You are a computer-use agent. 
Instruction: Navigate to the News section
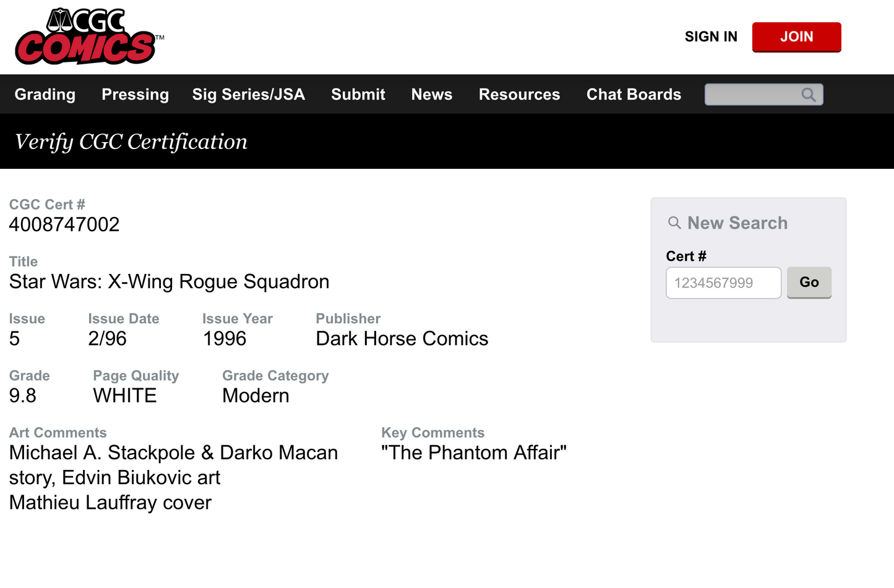tap(431, 94)
